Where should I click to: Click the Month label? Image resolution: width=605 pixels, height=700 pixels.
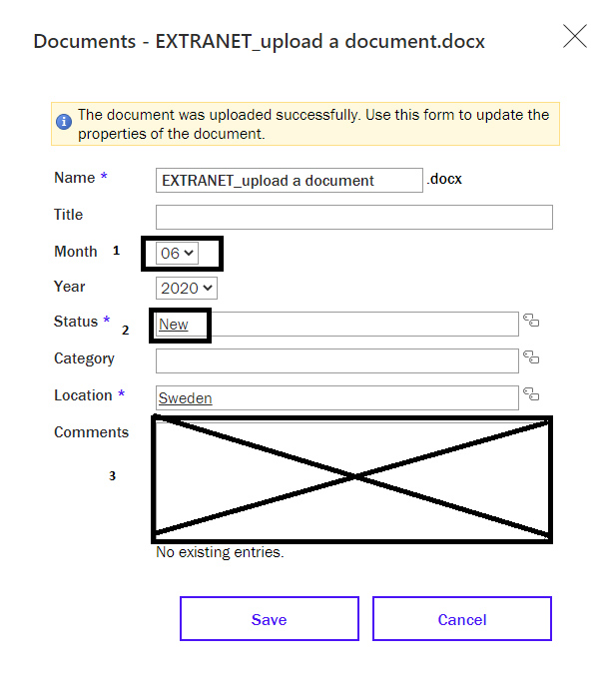(76, 252)
